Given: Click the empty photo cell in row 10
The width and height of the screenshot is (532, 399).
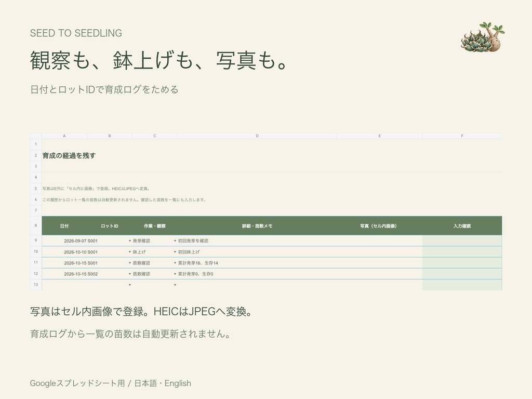Looking at the screenshot, I should coord(379,252).
